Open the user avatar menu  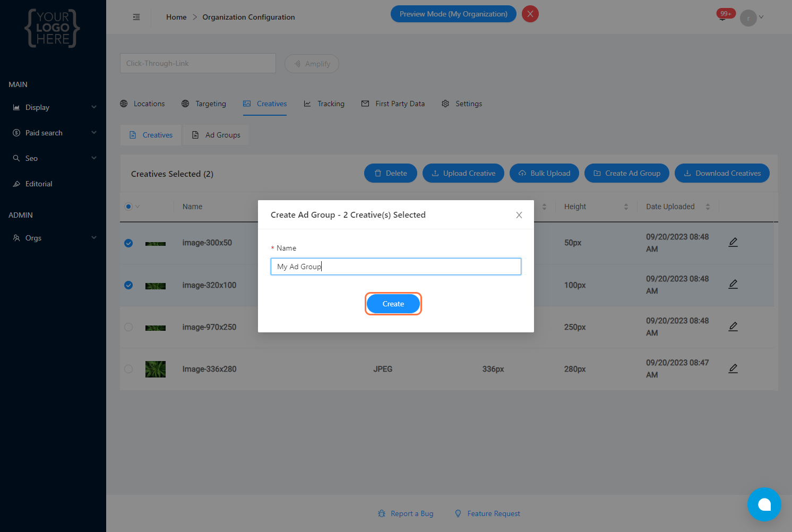click(x=748, y=18)
